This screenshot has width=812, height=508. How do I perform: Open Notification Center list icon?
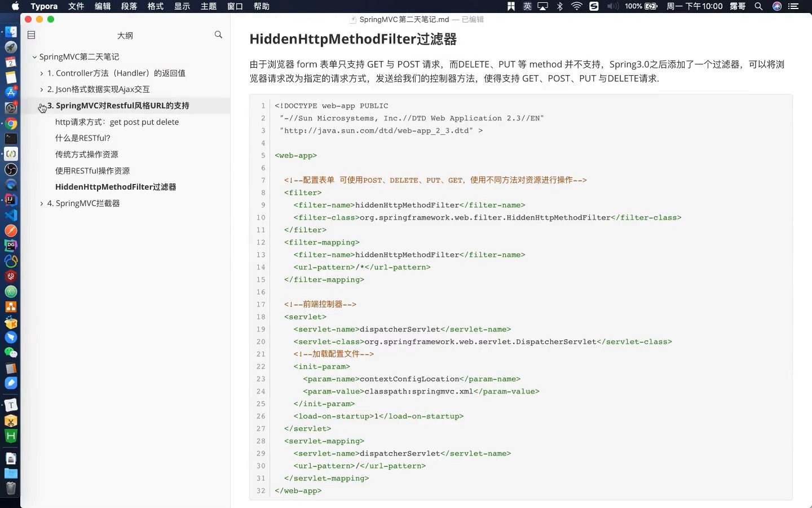click(794, 6)
